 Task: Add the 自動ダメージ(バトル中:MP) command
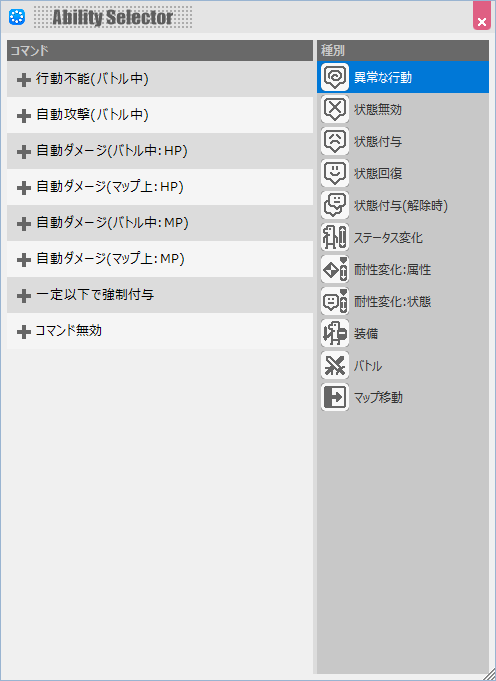pyautogui.click(x=160, y=223)
